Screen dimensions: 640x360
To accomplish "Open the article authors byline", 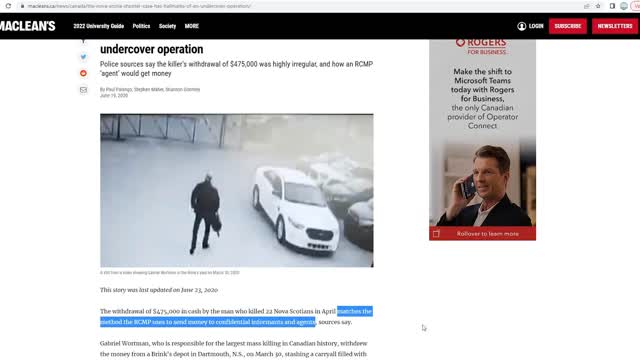I will coord(150,89).
